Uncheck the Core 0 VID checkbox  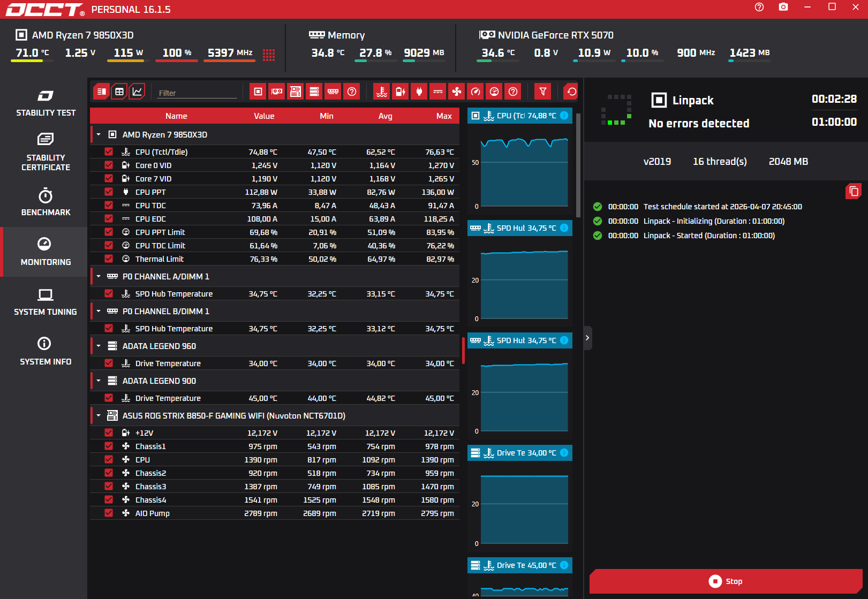coord(109,165)
